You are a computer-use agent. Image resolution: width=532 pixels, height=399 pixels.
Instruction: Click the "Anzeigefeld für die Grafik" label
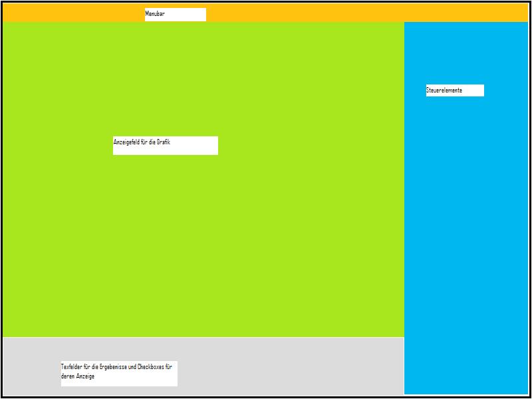pyautogui.click(x=166, y=146)
